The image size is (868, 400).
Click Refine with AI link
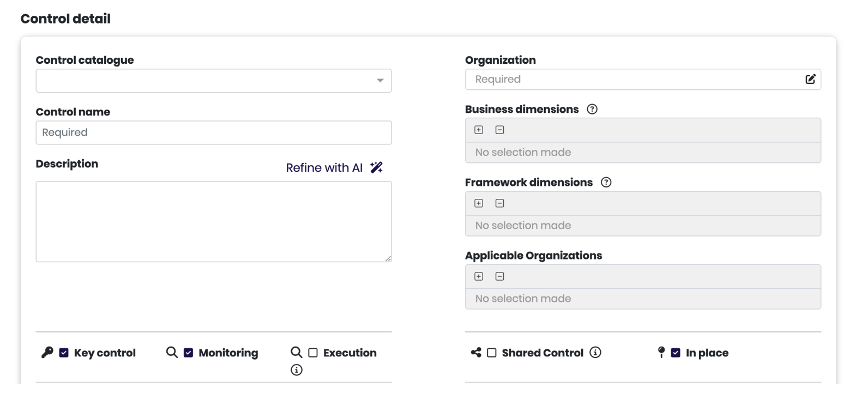pyautogui.click(x=324, y=168)
